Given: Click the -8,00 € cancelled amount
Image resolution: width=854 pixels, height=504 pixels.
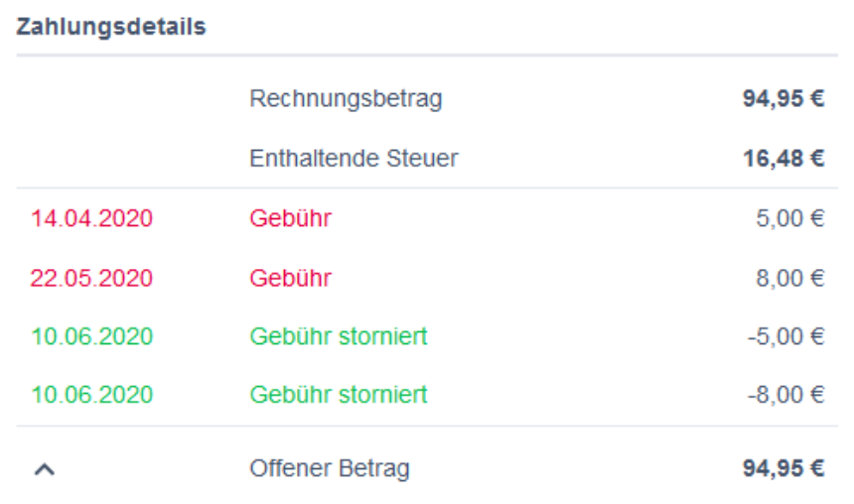Looking at the screenshot, I should (x=786, y=396).
